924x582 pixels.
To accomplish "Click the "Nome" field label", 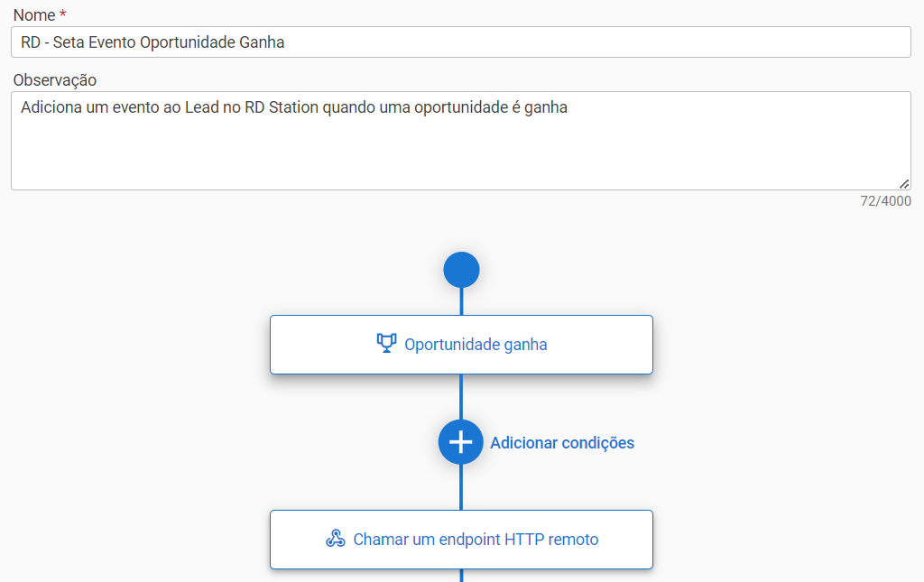I will (33, 15).
